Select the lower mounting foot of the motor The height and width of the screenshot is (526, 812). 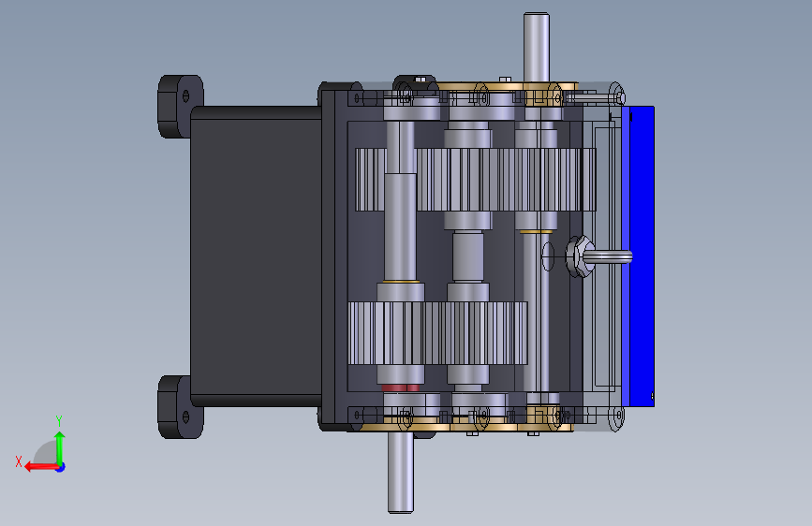[x=180, y=407]
